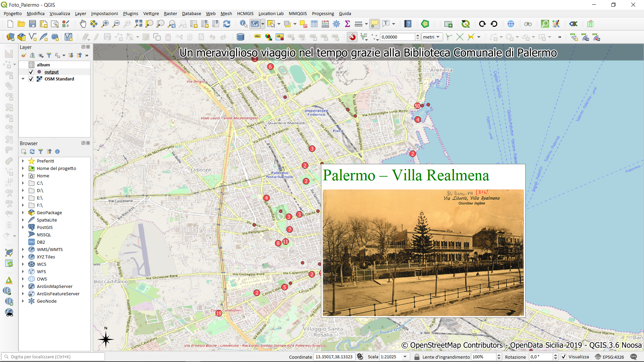Viewport: 644px width, 362px height.
Task: Select the Pan Map hand tool
Action: pyautogui.click(x=83, y=24)
